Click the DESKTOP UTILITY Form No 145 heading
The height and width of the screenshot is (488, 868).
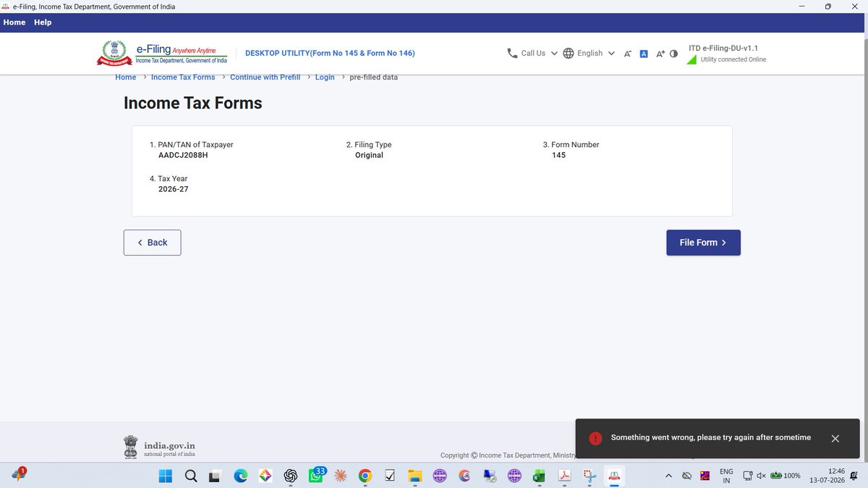pyautogui.click(x=330, y=54)
